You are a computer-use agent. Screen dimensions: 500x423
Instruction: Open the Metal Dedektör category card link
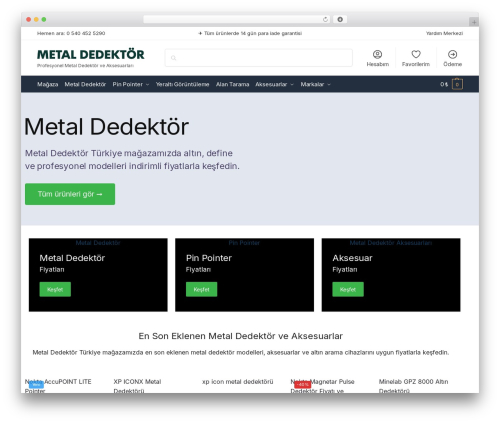click(x=98, y=243)
